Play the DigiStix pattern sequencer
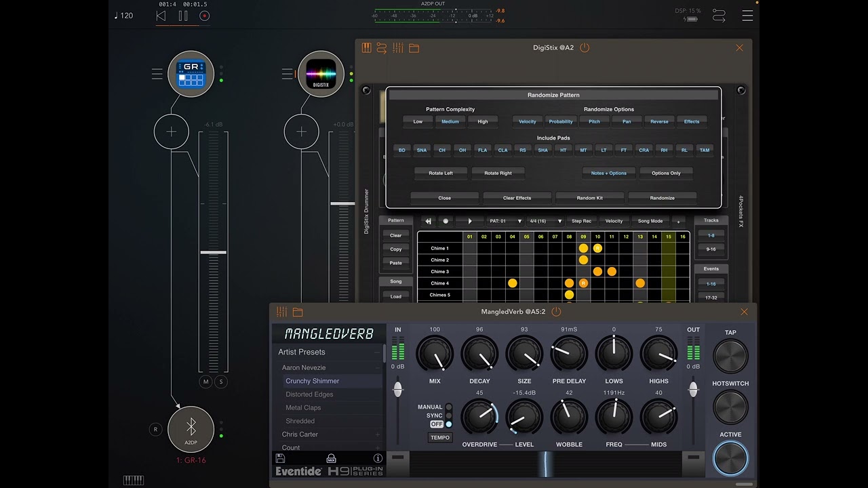The image size is (868, 488). tap(469, 221)
